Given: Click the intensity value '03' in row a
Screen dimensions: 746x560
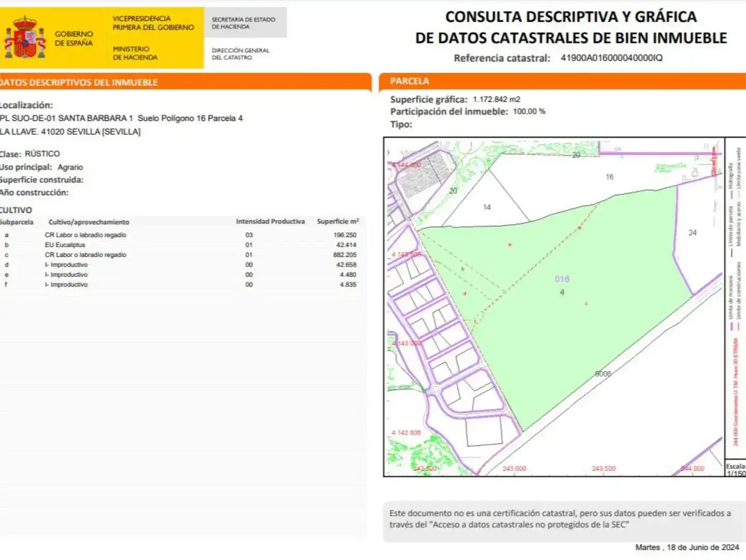Looking at the screenshot, I should point(249,235).
